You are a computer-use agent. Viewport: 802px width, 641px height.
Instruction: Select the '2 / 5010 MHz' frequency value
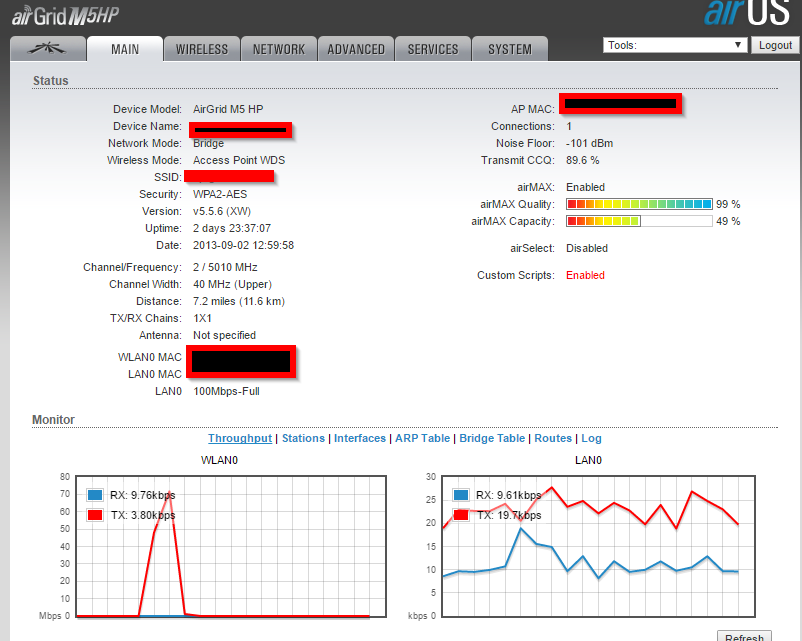tap(225, 267)
